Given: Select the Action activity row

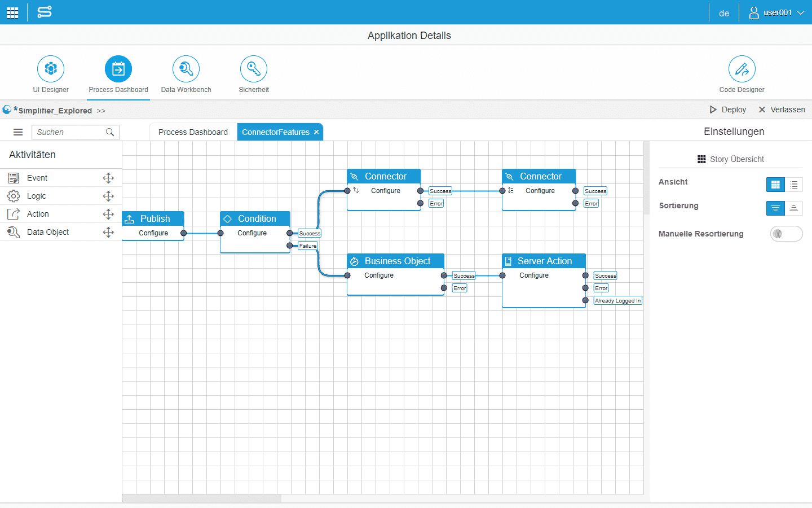Looking at the screenshot, I should pyautogui.click(x=61, y=214).
